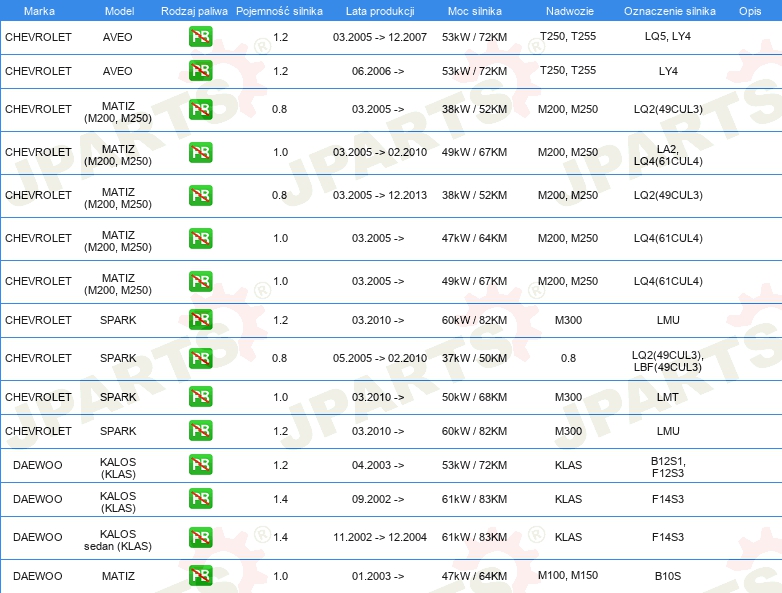The image size is (782, 593).
Task: Select "SPARK" model in the 05.2005 -> 02.2010 row
Action: [118, 358]
